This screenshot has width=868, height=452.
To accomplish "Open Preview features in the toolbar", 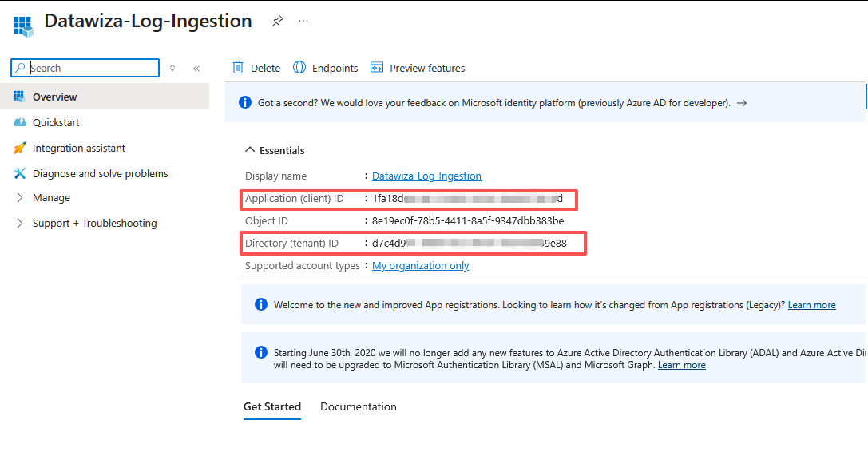I will 417,68.
